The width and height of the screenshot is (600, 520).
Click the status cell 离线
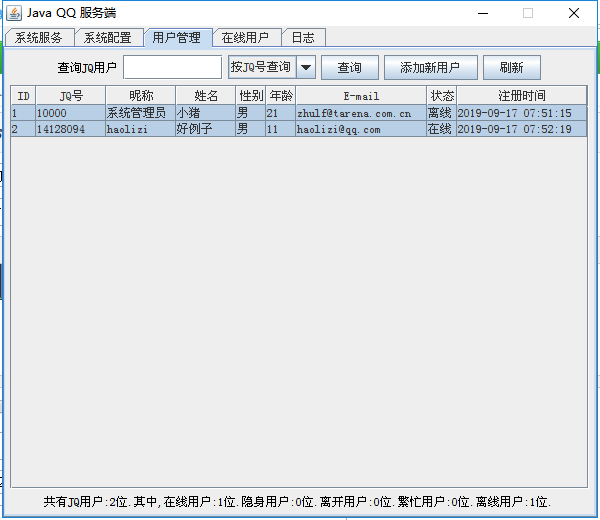click(x=442, y=113)
